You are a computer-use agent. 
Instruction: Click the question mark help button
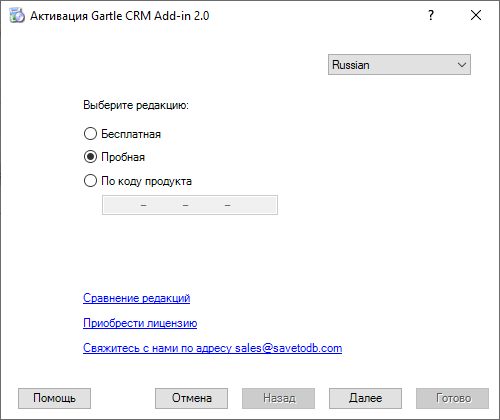coord(431,15)
